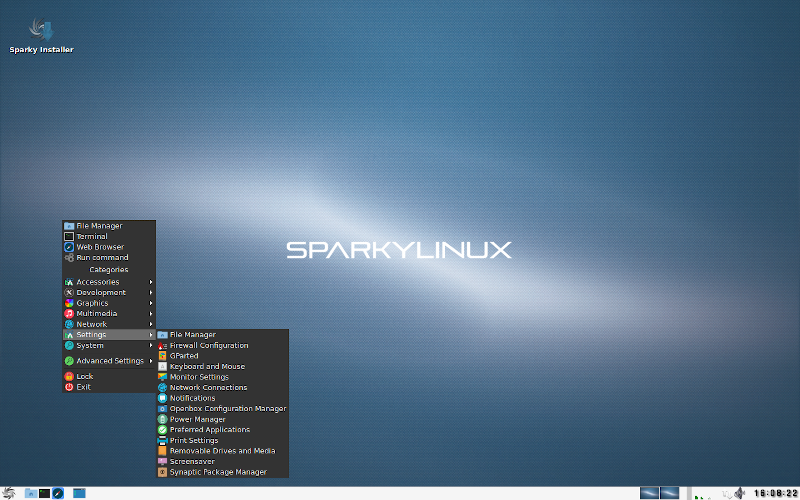The width and height of the screenshot is (800, 500).
Task: Expand the Advanced Settings submenu
Action: coord(109,361)
